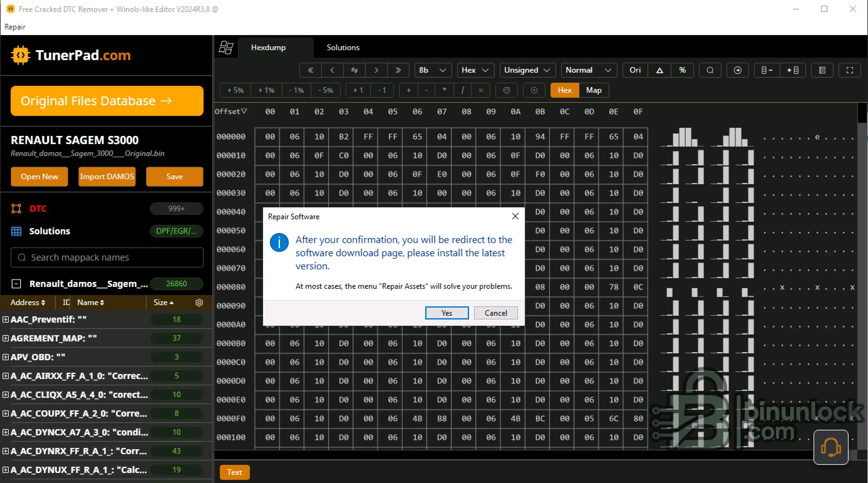Viewport: 868px width, 483px height.
Task: Switch to Map view toggle
Action: point(594,90)
